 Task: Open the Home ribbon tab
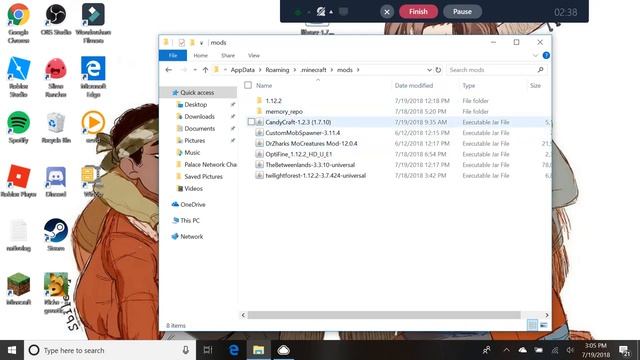pos(200,55)
